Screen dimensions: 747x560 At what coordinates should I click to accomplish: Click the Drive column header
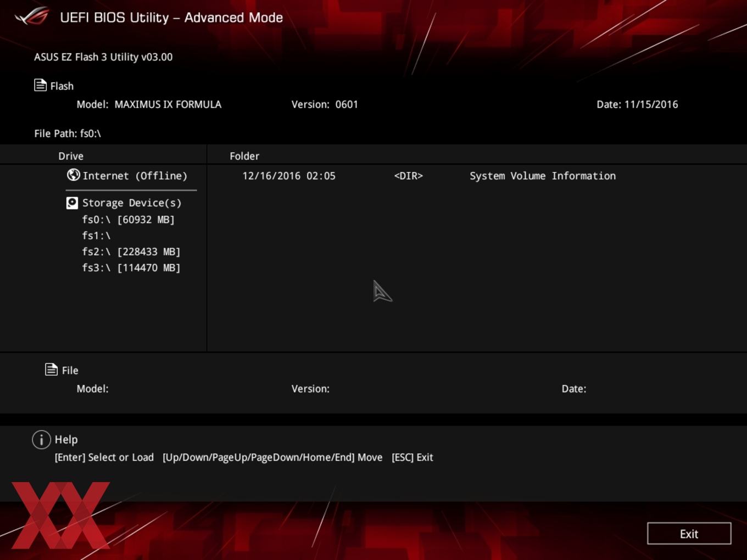click(x=71, y=156)
